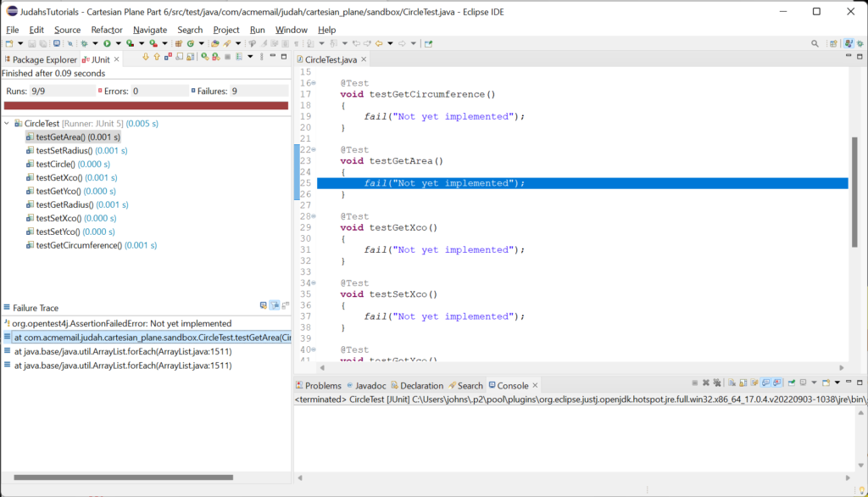Open the Refactor menu
868x497 pixels.
[x=107, y=30]
